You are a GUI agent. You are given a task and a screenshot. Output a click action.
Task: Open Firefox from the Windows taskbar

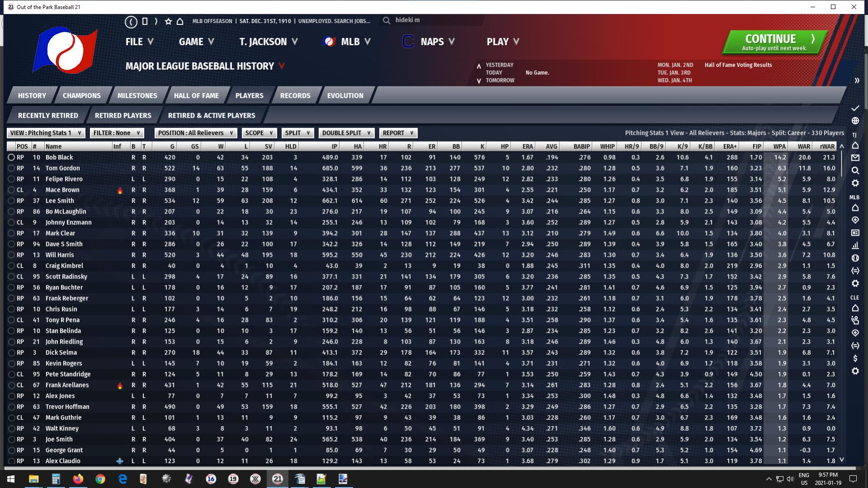(78, 479)
